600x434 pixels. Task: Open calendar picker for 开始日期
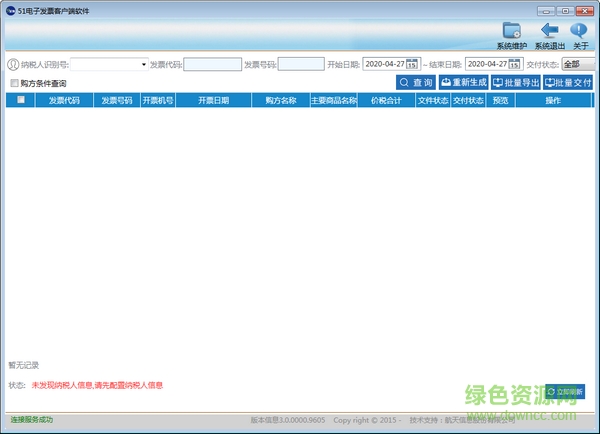tap(411, 65)
